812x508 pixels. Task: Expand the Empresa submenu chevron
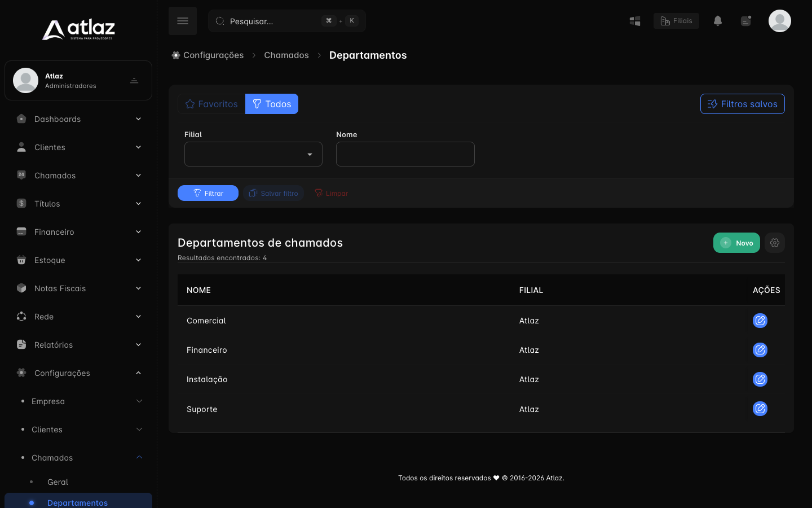click(139, 401)
